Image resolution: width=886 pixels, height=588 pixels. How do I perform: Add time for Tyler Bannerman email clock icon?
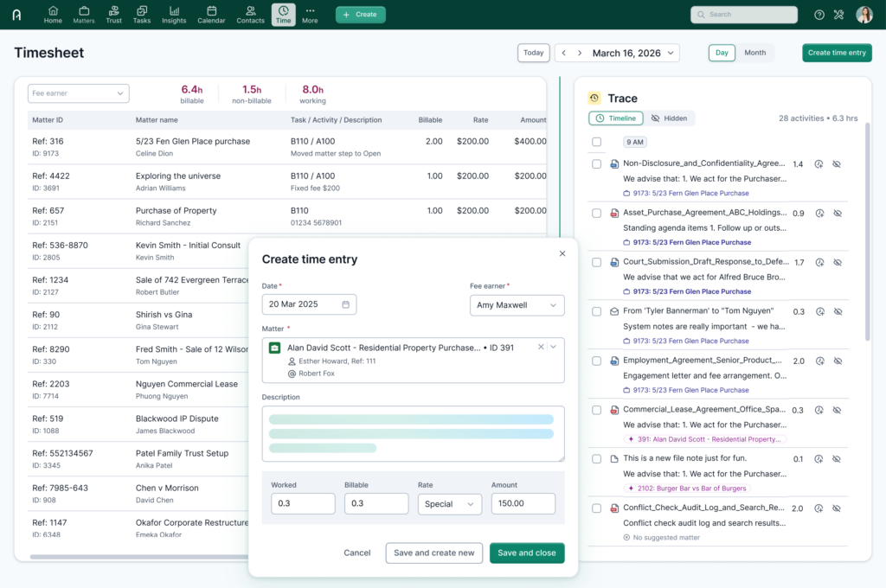click(820, 312)
